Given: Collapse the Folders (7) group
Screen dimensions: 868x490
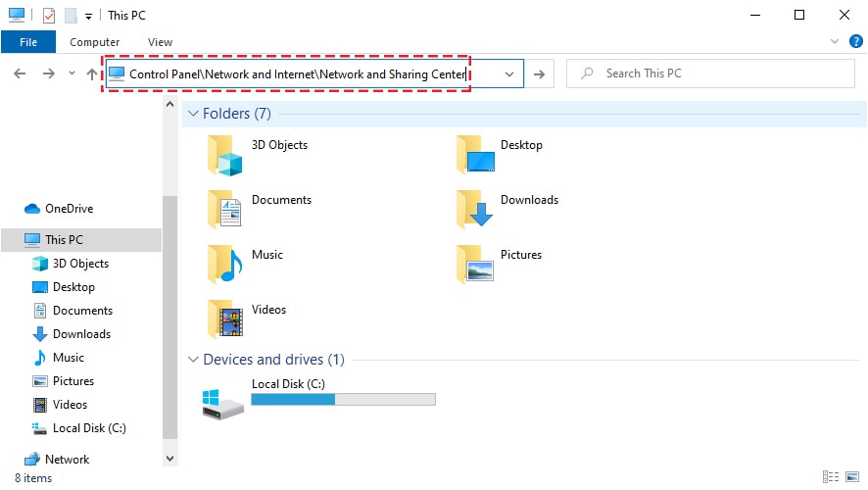Looking at the screenshot, I should (x=193, y=114).
